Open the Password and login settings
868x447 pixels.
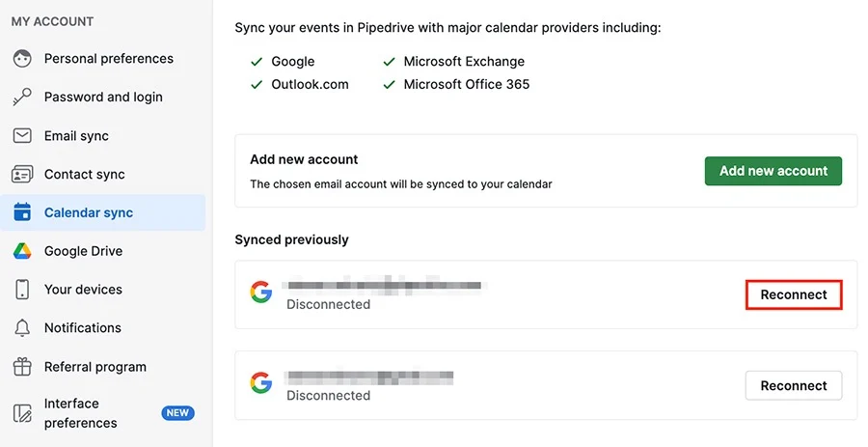point(103,97)
